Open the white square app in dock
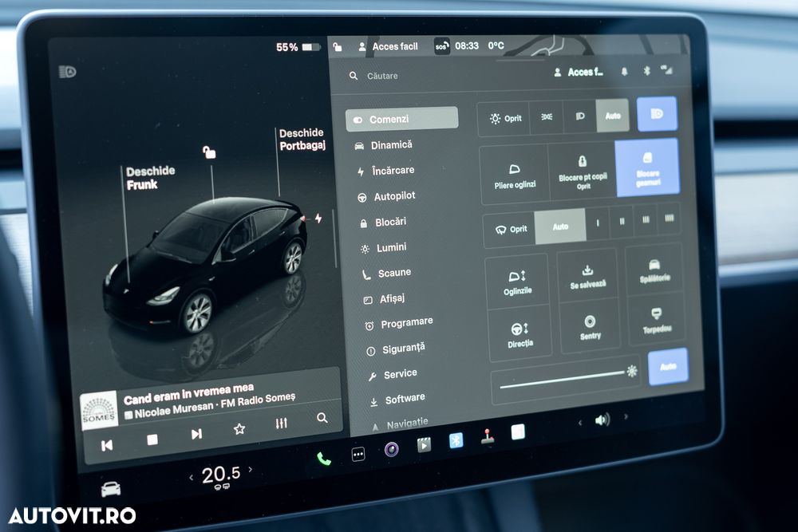 tap(518, 432)
